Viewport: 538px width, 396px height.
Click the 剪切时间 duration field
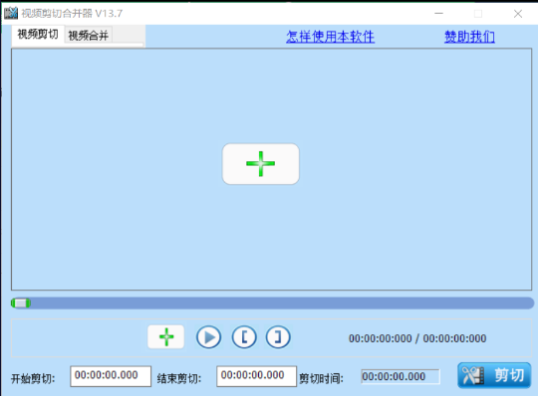(400, 377)
